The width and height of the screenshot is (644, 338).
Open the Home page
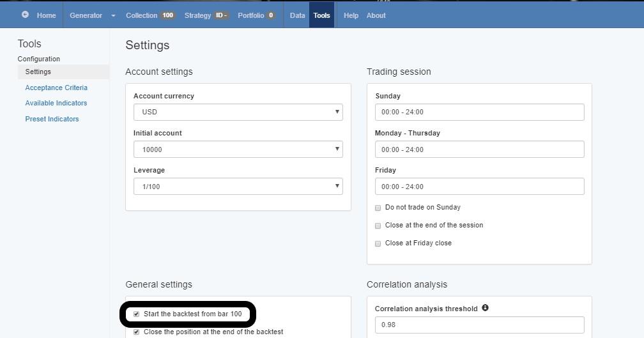pyautogui.click(x=47, y=15)
